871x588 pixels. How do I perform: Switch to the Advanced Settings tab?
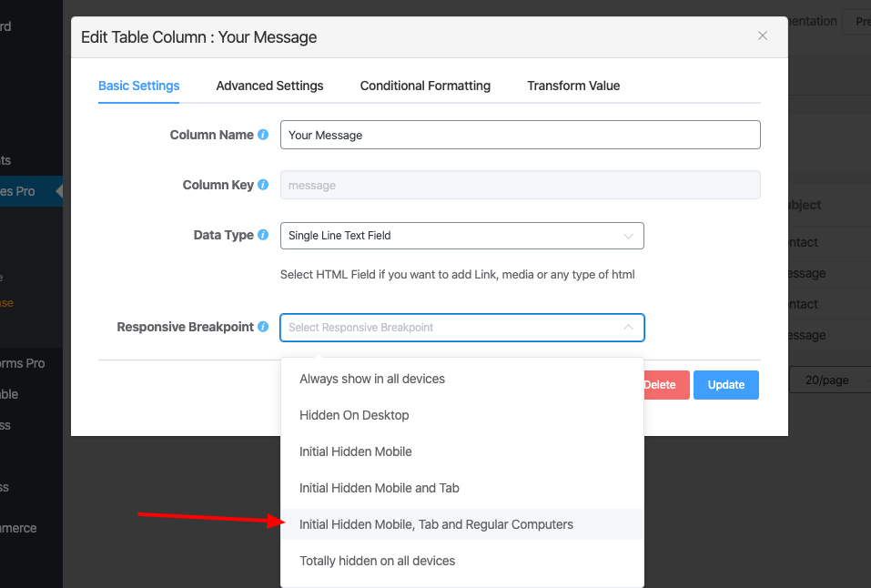click(x=269, y=86)
